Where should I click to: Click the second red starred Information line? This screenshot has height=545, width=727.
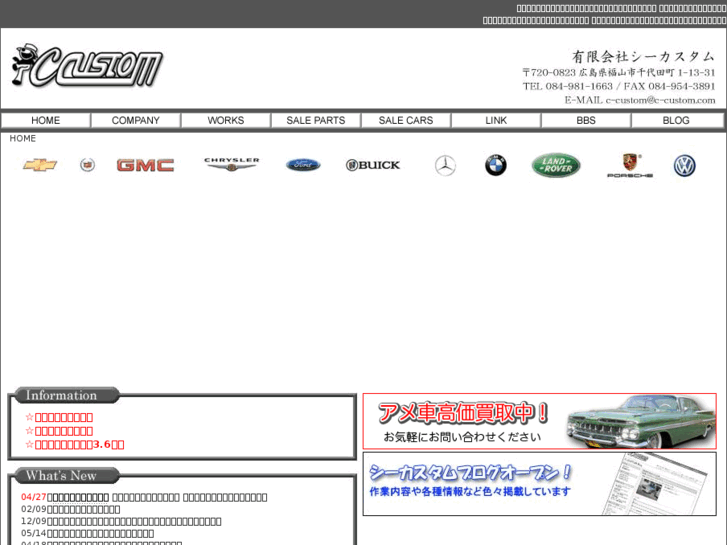(x=59, y=431)
